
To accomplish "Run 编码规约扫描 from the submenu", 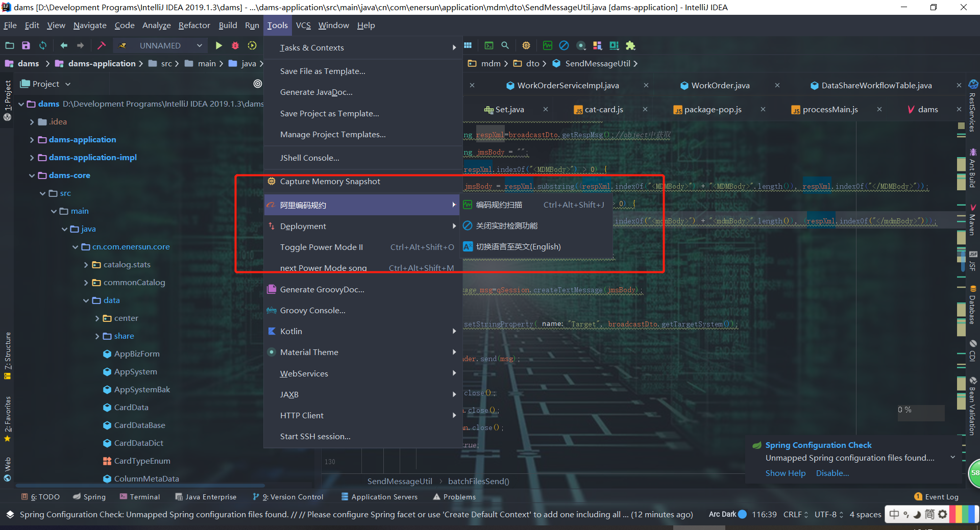I will click(536, 205).
